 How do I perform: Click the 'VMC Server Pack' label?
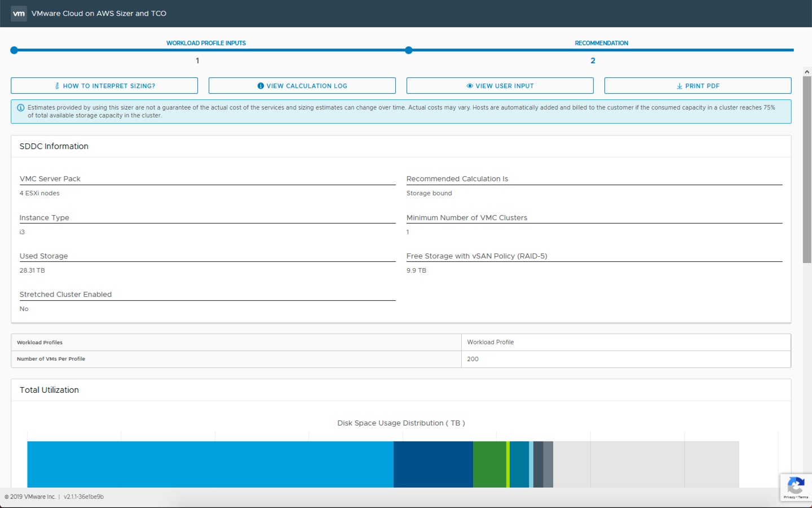[50, 179]
